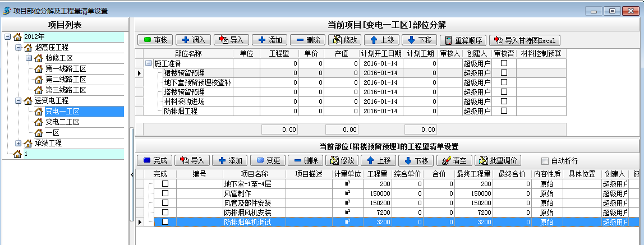Click 删除 in the lower toolbar
Screen dimensions: 644x245
pos(305,160)
